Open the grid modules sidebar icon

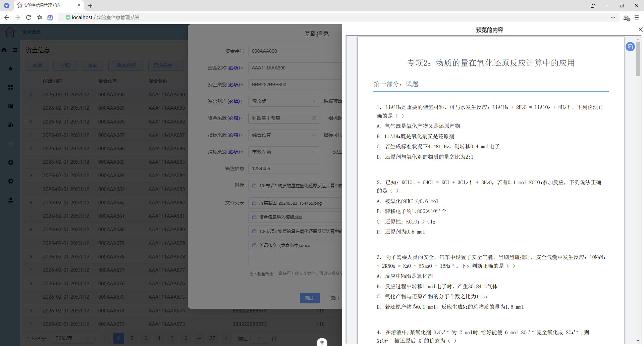(11, 87)
